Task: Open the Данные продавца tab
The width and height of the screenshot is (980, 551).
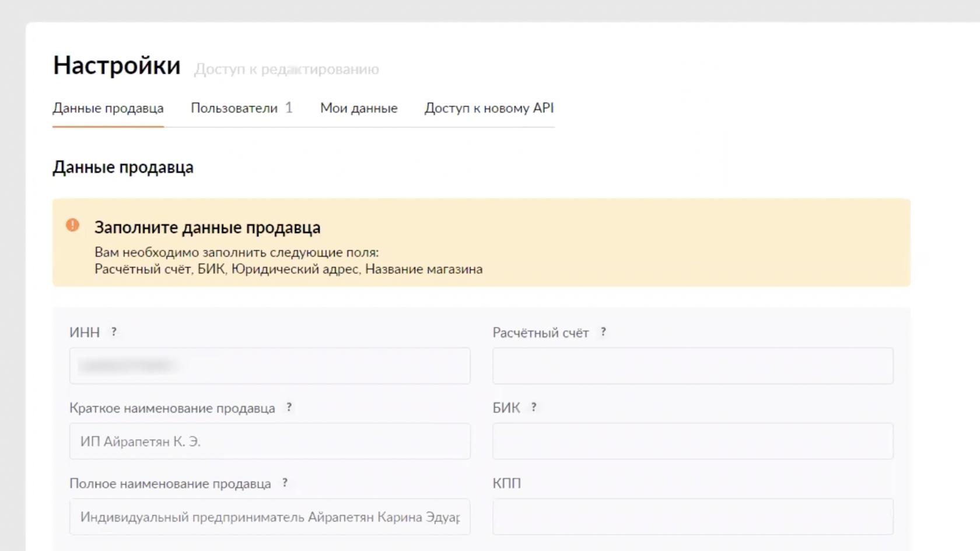Action: [x=108, y=109]
